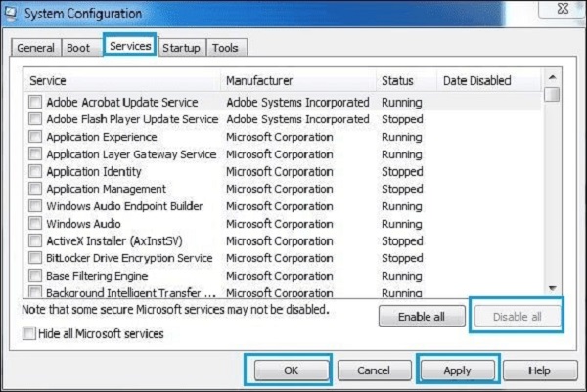The image size is (587, 392).
Task: Click the services list scroll up arrow
Action: point(553,76)
